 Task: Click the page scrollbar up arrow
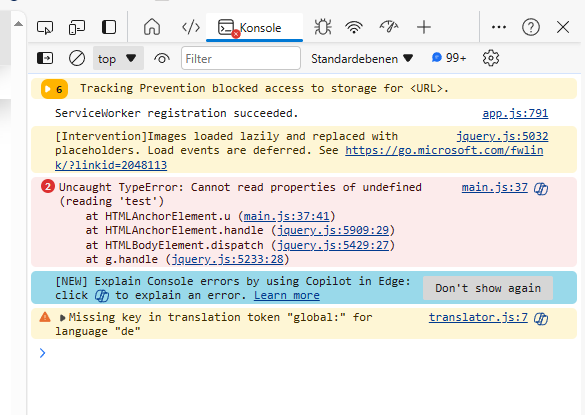18,24
